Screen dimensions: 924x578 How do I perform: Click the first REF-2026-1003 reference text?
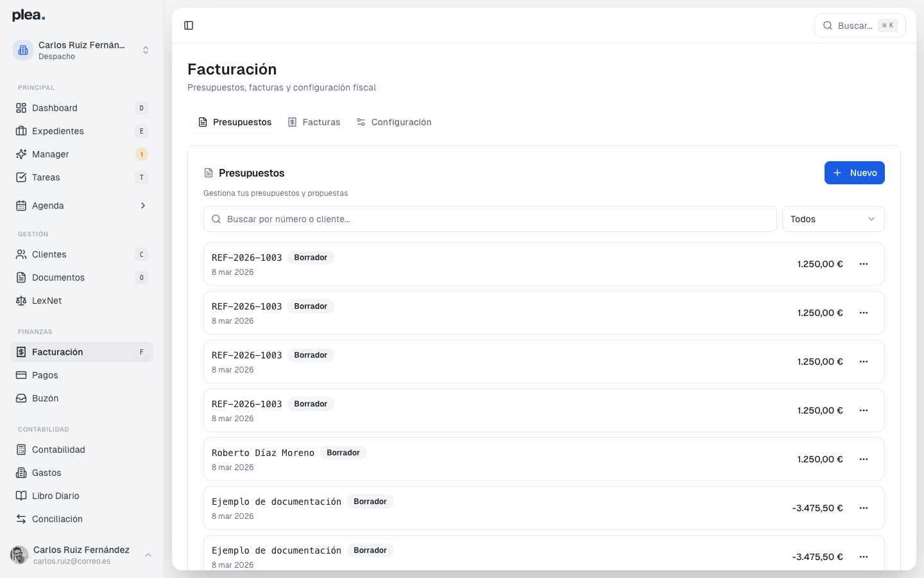[247, 258]
